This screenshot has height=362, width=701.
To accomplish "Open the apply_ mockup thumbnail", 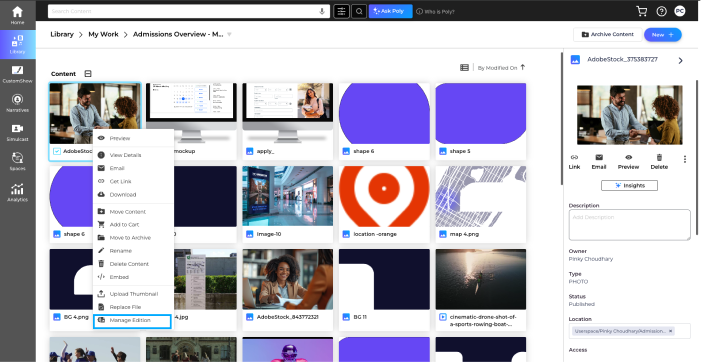I will pyautogui.click(x=287, y=114).
